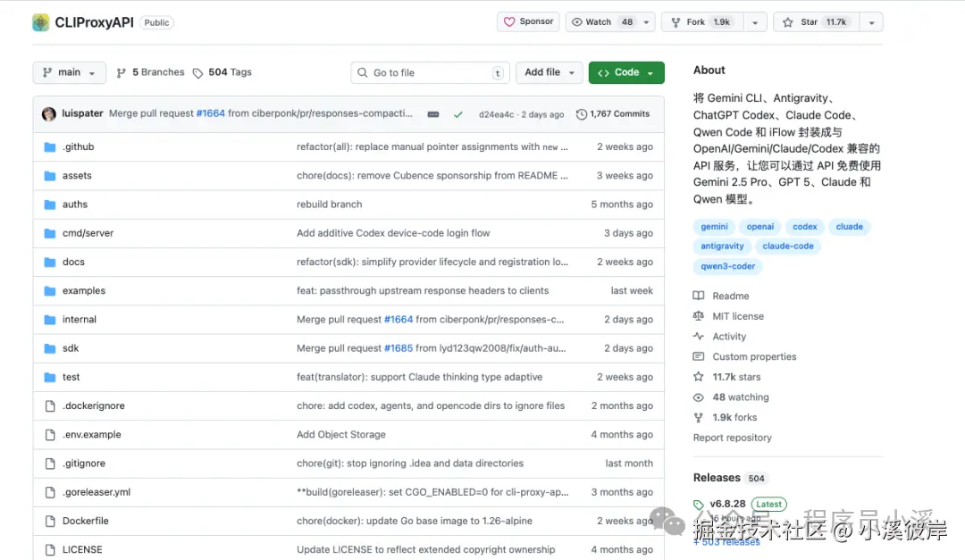
Task: Click the star icon beside 11.7k stars
Action: click(699, 377)
